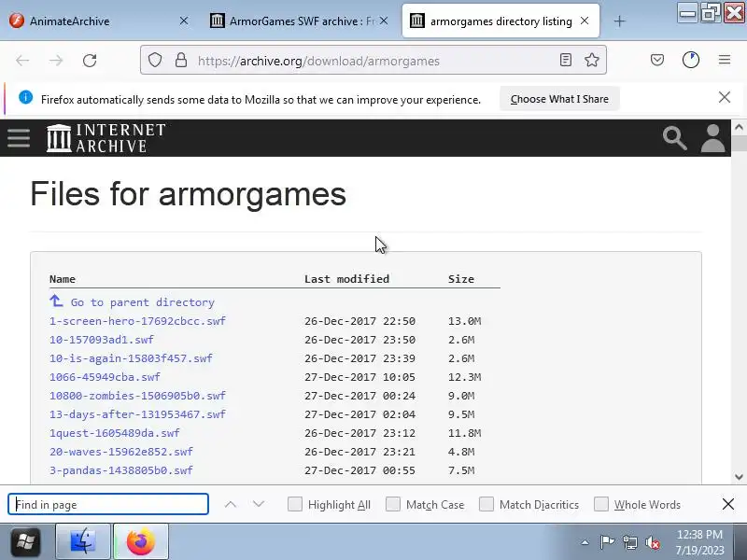This screenshot has width=747, height=560.
Task: Click the Choose What I Share button
Action: click(559, 99)
